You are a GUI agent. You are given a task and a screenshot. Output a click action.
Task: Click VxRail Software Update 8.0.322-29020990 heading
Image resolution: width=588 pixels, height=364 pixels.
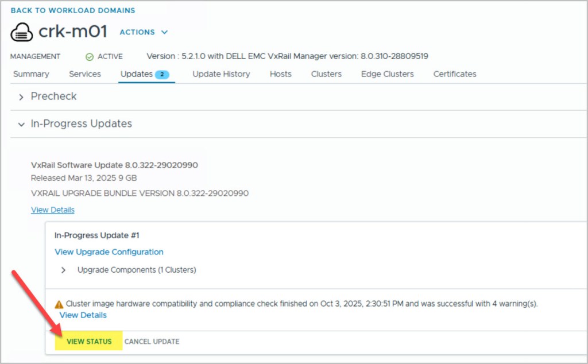click(x=114, y=165)
